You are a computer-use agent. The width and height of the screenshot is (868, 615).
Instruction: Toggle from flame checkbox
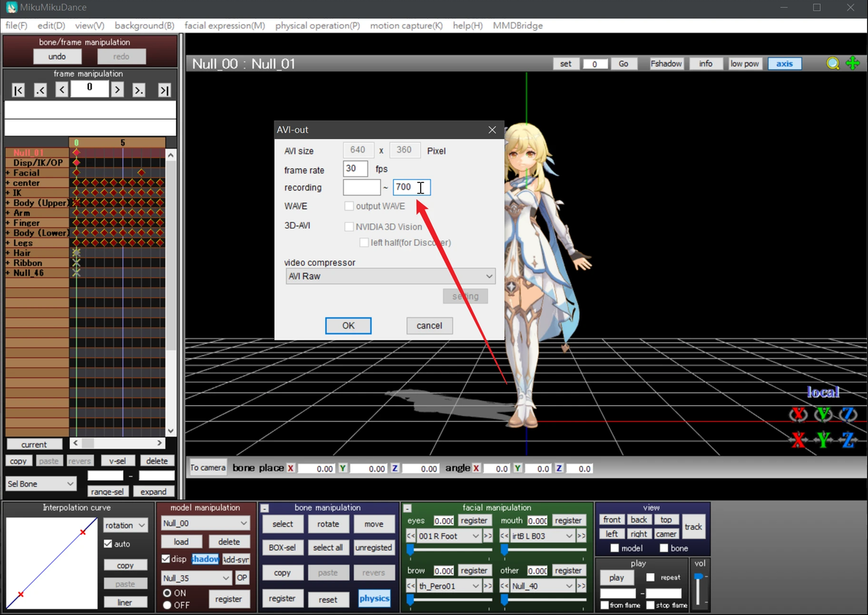604,606
